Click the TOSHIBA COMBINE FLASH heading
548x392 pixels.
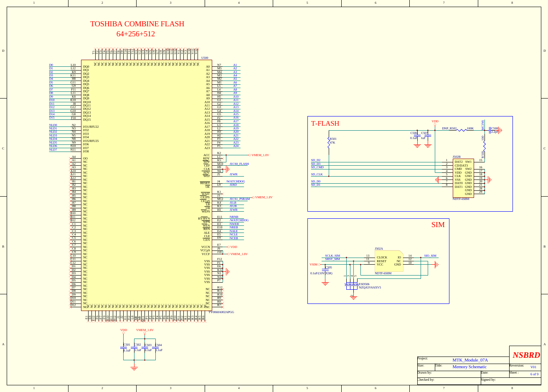137,24
